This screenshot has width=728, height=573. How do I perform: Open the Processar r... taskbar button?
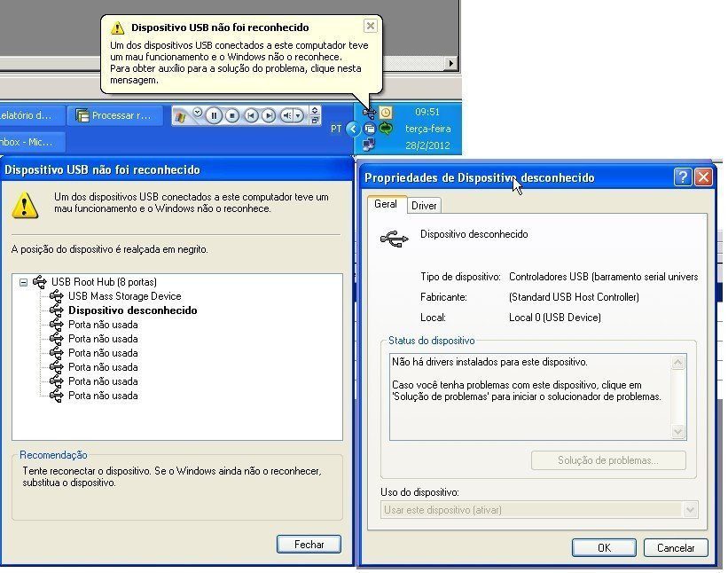coord(114,115)
